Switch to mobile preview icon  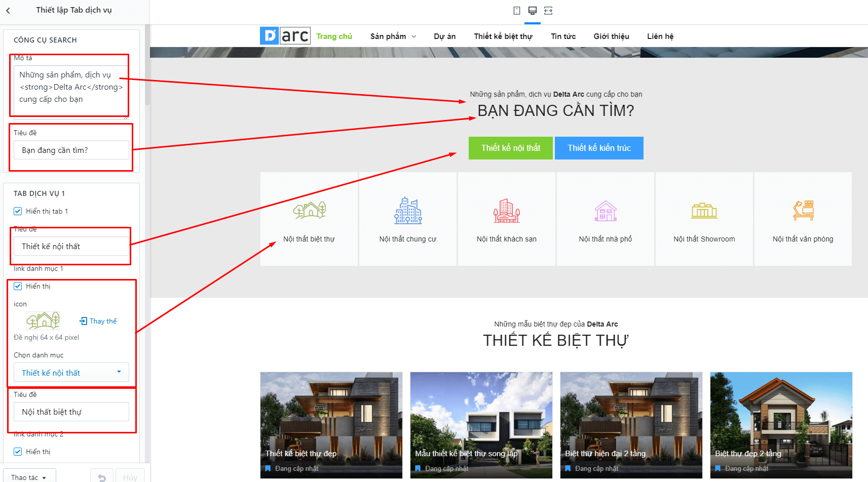[x=516, y=11]
